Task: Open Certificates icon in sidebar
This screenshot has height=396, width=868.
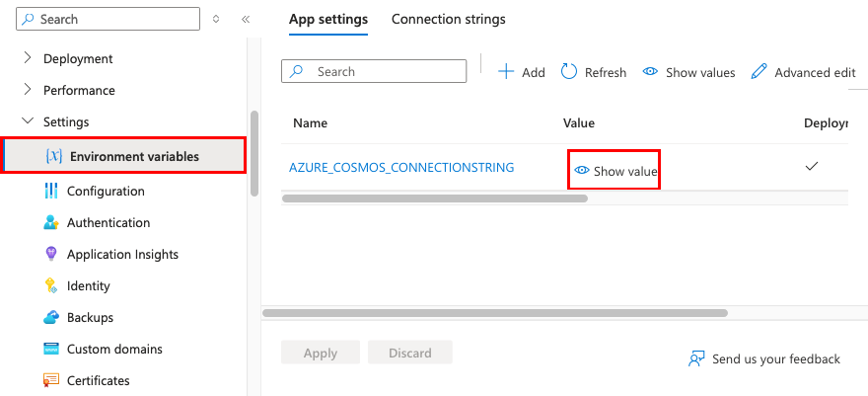Action: point(51,380)
